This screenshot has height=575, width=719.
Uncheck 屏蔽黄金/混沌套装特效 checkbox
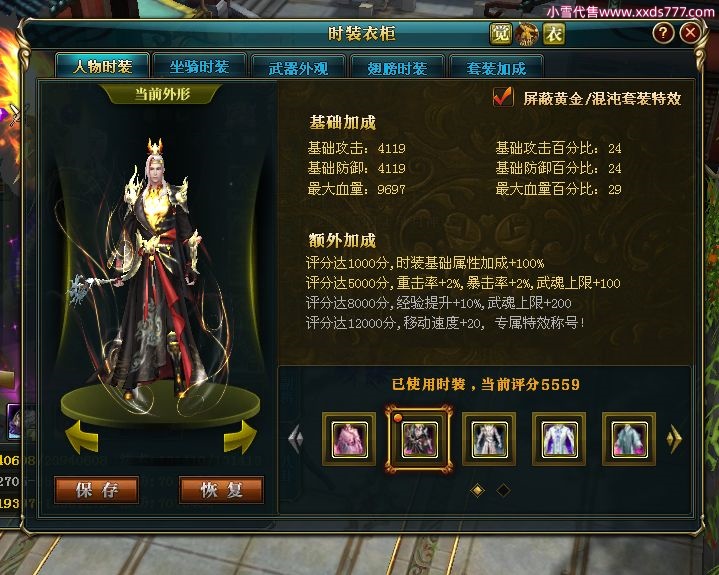click(x=503, y=97)
